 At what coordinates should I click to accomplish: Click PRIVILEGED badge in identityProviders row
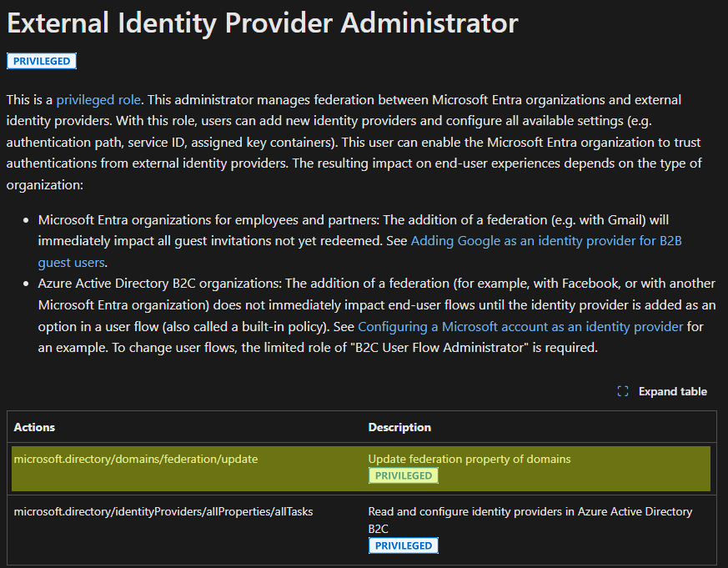404,545
